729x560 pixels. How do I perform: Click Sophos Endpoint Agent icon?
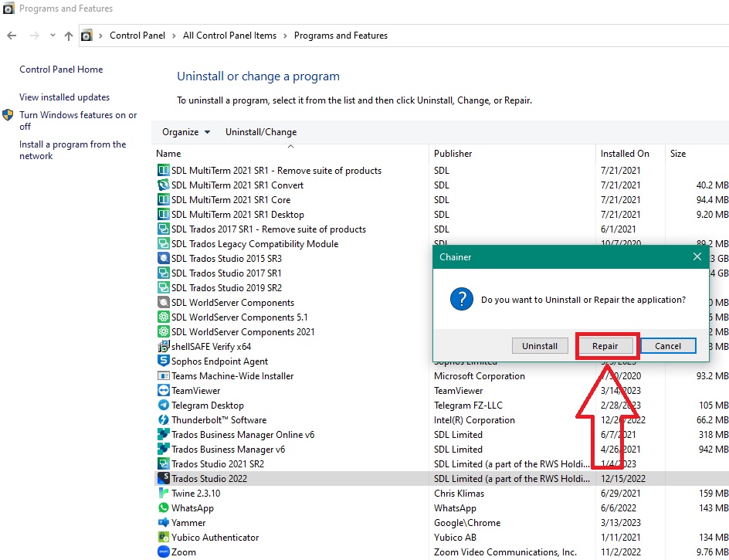pyautogui.click(x=163, y=361)
